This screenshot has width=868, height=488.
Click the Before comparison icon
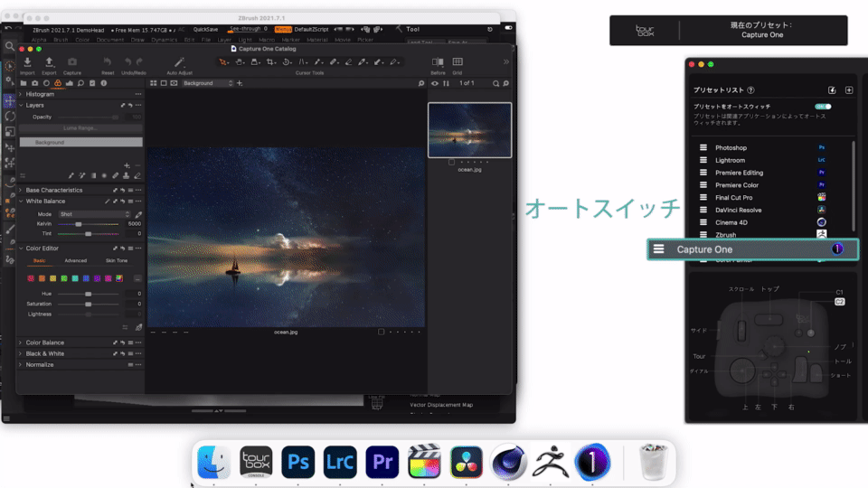point(437,62)
